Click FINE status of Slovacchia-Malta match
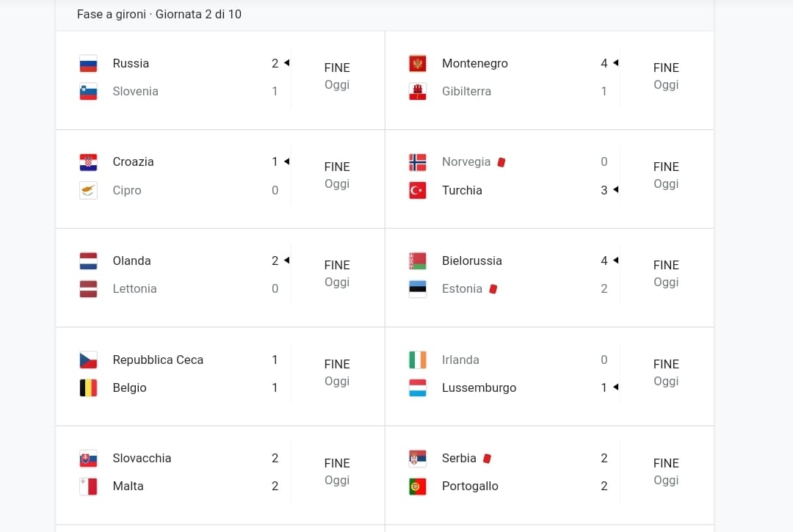 pyautogui.click(x=337, y=463)
